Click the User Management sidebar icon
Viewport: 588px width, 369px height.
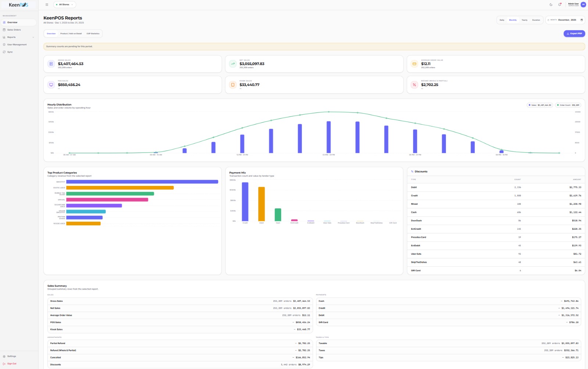click(x=4, y=44)
